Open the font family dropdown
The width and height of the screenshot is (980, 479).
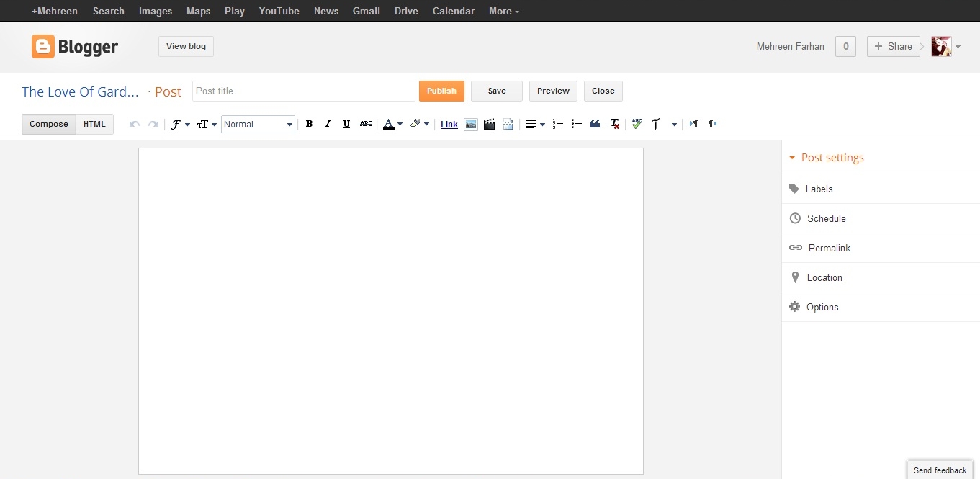pos(180,124)
